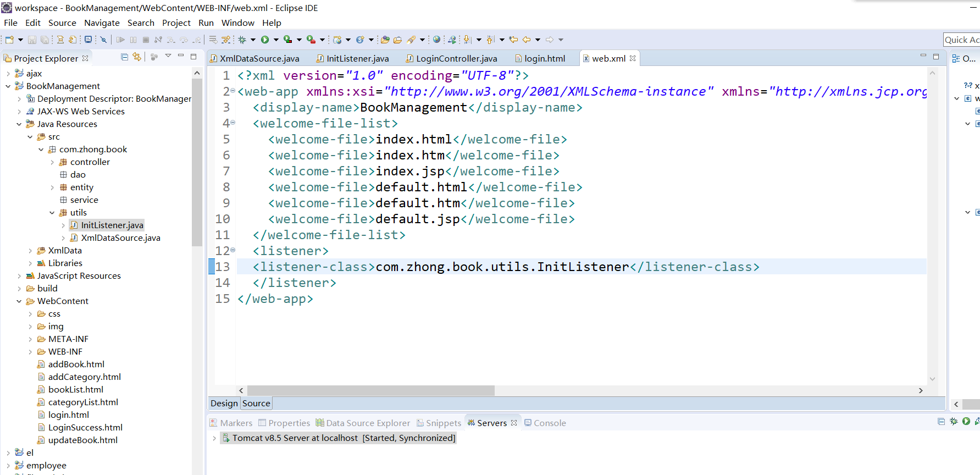Select InitListener.java in the tree
The image size is (980, 475).
tap(112, 225)
